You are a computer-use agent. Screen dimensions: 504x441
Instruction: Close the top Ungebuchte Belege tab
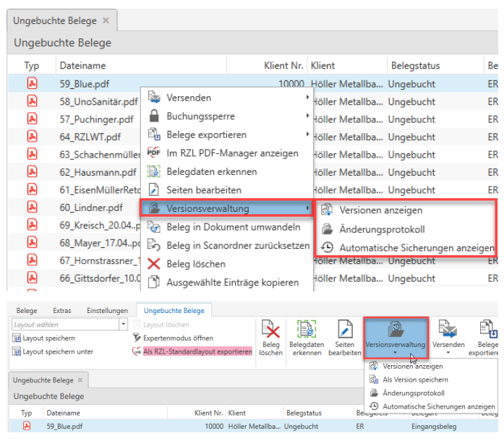106,20
